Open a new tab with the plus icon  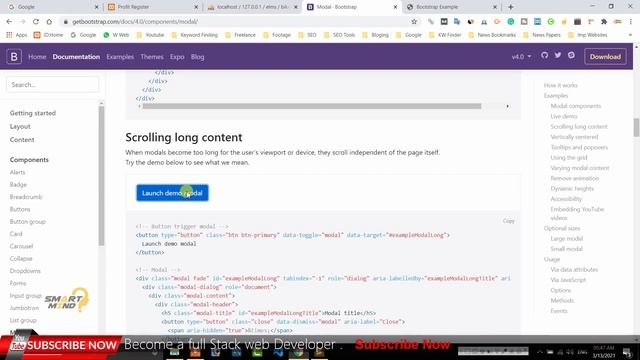tap(511, 7)
